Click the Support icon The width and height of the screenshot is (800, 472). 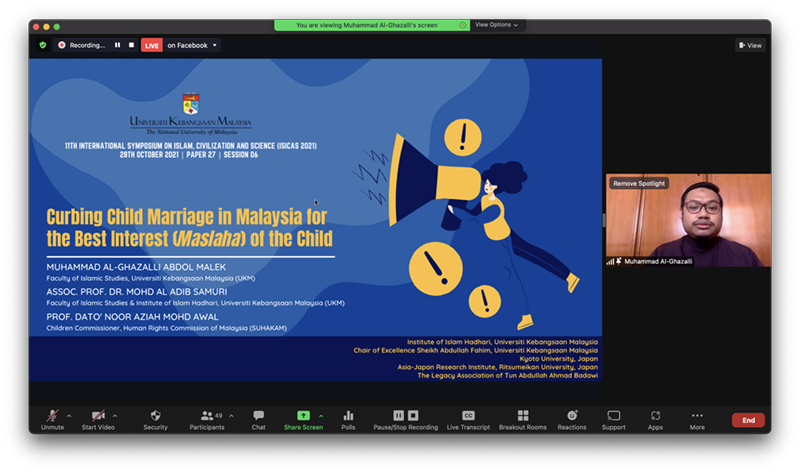click(x=613, y=417)
